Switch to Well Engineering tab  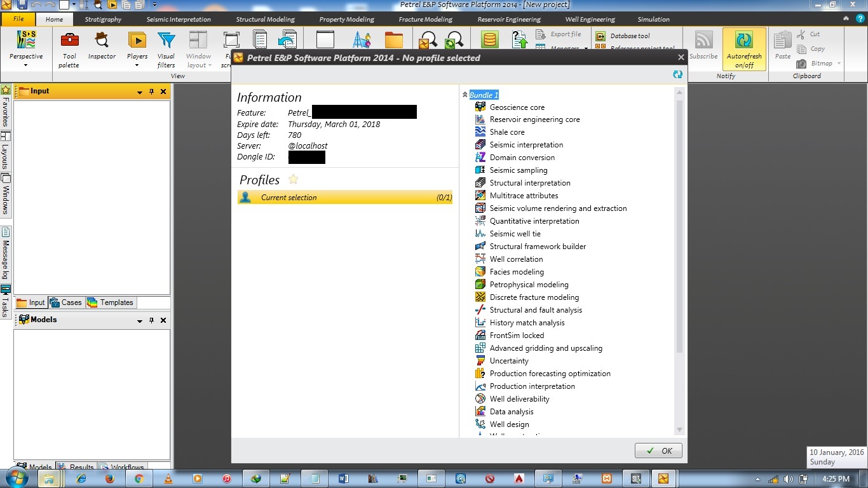pyautogui.click(x=590, y=19)
